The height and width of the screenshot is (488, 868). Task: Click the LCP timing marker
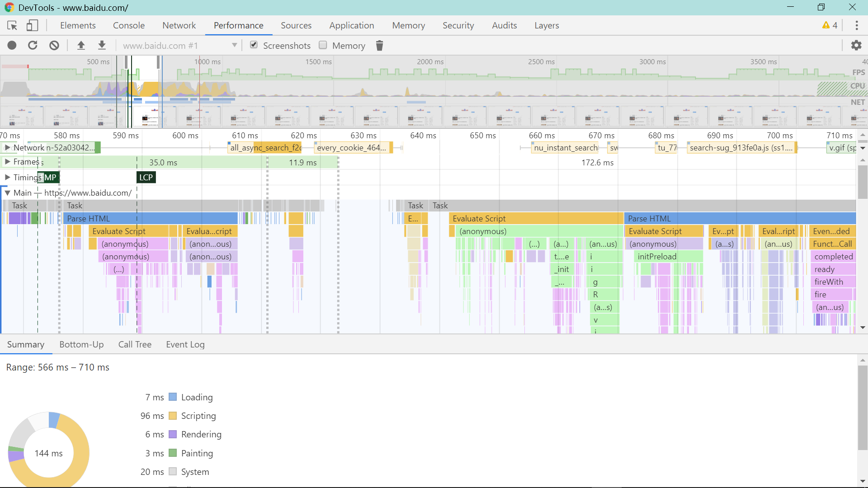tap(146, 178)
